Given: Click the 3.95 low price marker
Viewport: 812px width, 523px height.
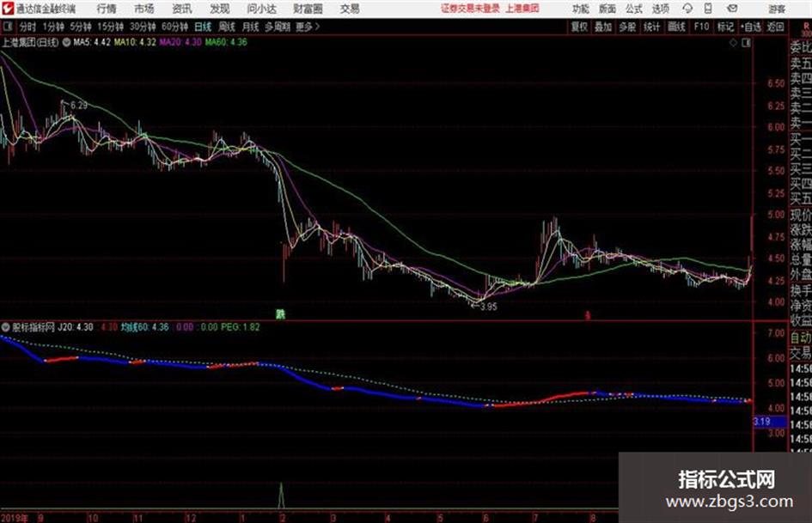Looking at the screenshot, I should coord(488,307).
